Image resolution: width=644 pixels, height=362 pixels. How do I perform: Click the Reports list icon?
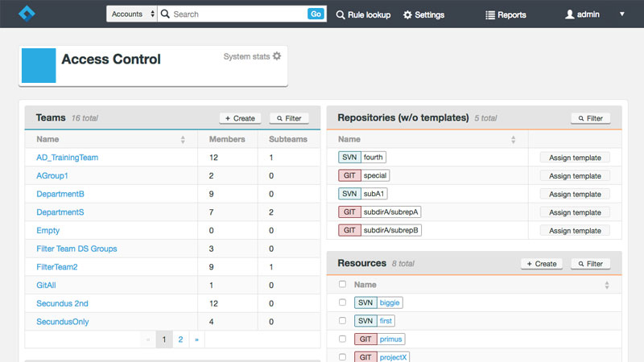(490, 14)
